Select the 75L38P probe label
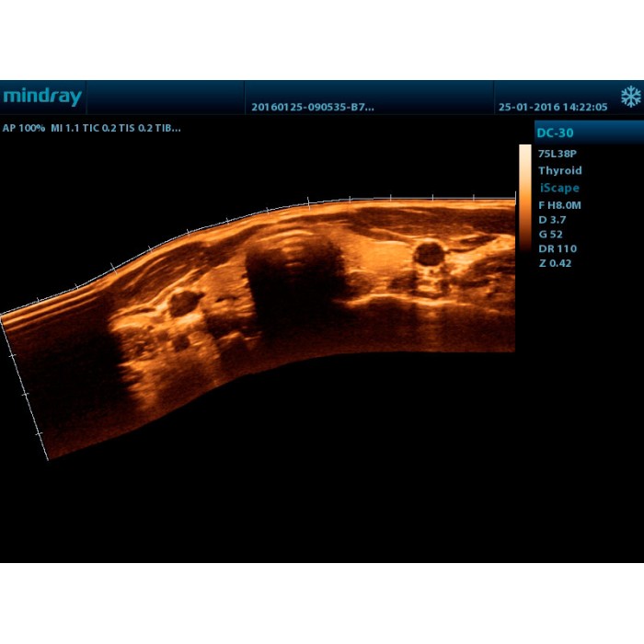 pos(558,154)
